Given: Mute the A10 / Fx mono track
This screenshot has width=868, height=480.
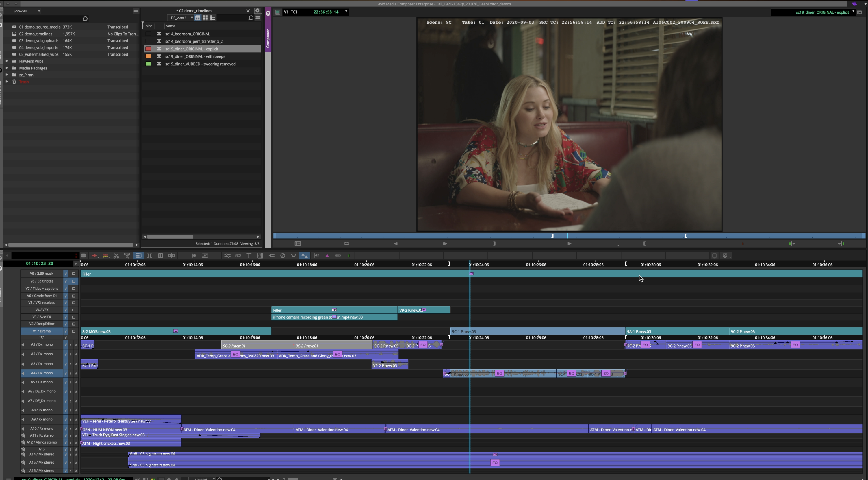Looking at the screenshot, I should (76, 429).
